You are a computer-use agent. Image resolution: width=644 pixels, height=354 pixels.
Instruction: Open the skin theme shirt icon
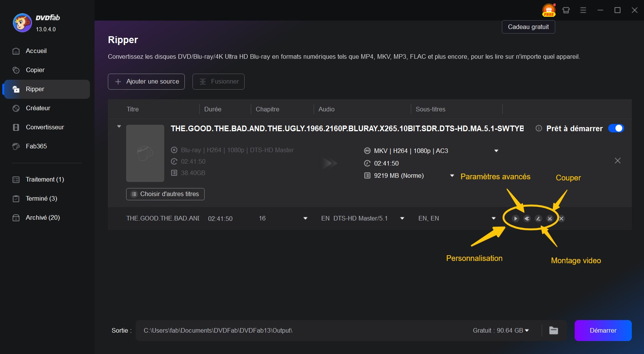click(566, 10)
